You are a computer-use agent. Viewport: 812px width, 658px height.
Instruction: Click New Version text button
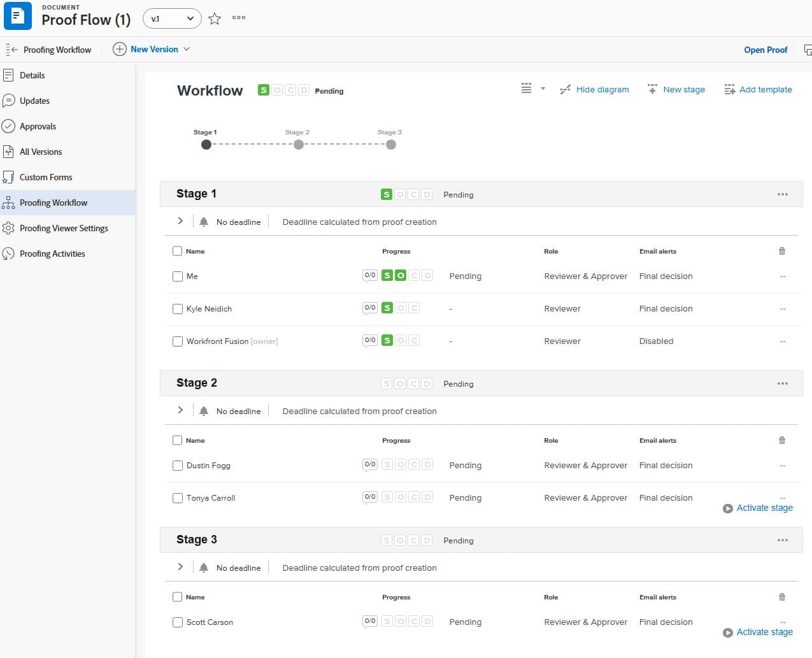tap(154, 49)
